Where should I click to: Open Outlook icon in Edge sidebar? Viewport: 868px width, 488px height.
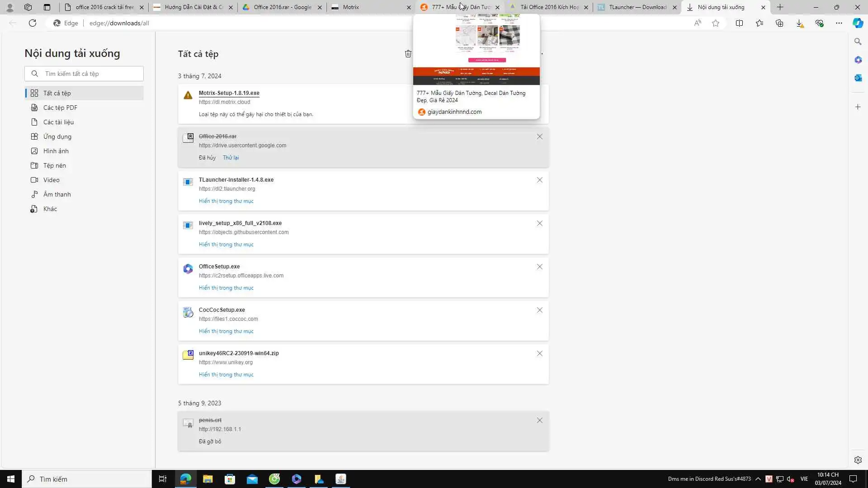click(858, 78)
